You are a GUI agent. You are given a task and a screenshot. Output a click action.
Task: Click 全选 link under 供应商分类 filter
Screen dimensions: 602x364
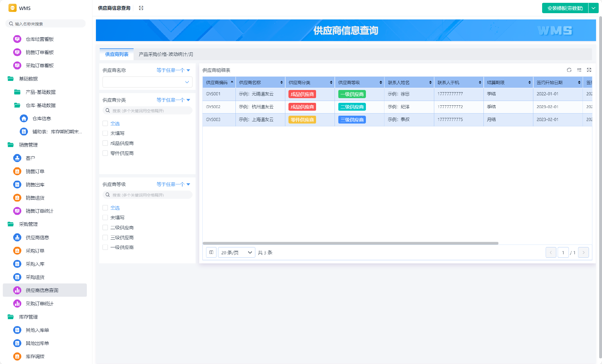[x=115, y=124]
